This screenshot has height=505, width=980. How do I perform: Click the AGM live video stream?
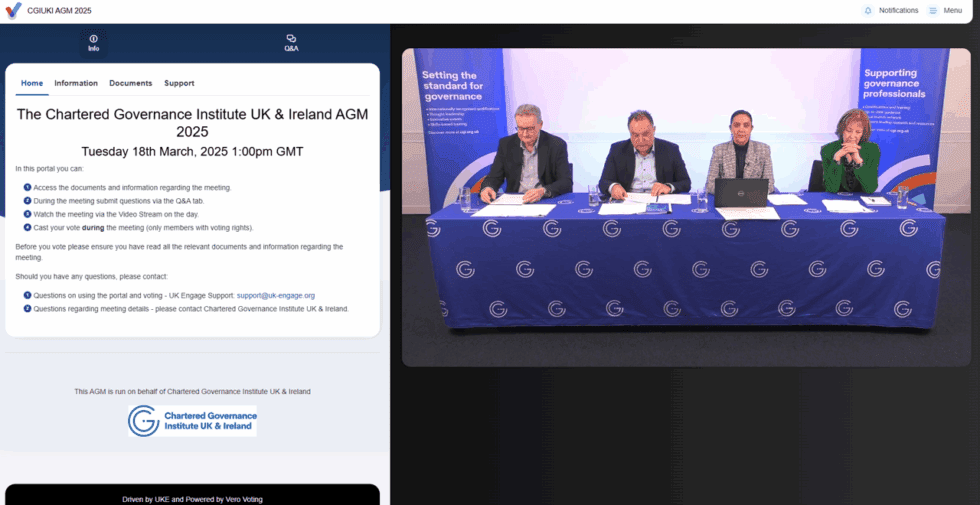[685, 205]
